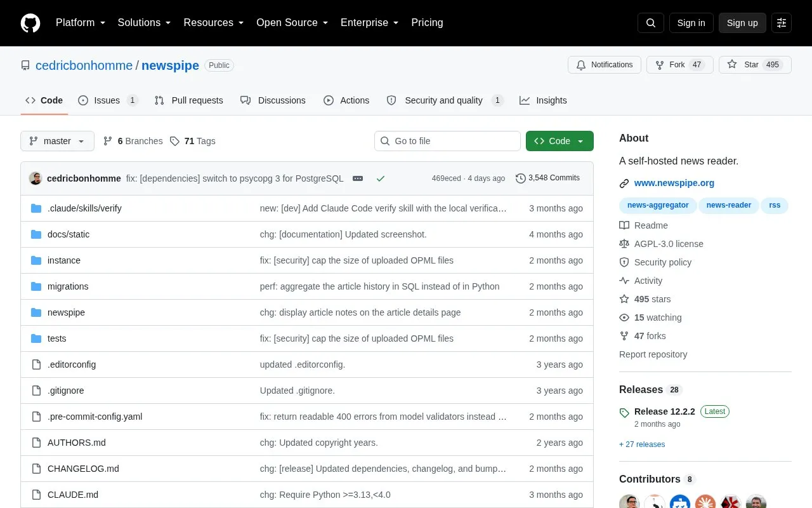
Task: Open the Insights tab
Action: coord(543,100)
